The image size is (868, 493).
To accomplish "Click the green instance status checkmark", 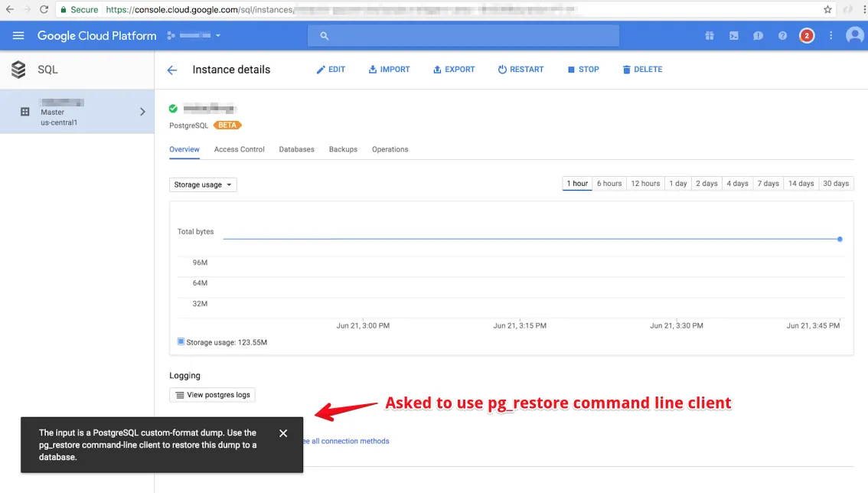I will pos(173,109).
